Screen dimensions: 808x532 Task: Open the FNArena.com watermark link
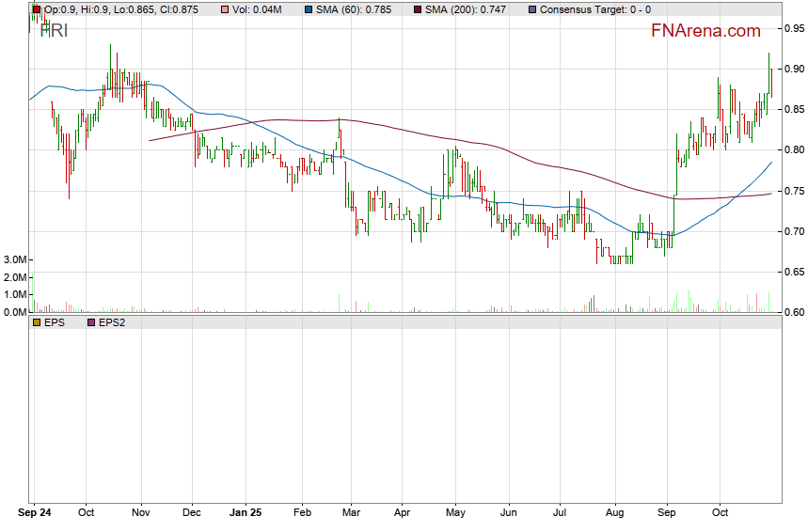[x=705, y=31]
